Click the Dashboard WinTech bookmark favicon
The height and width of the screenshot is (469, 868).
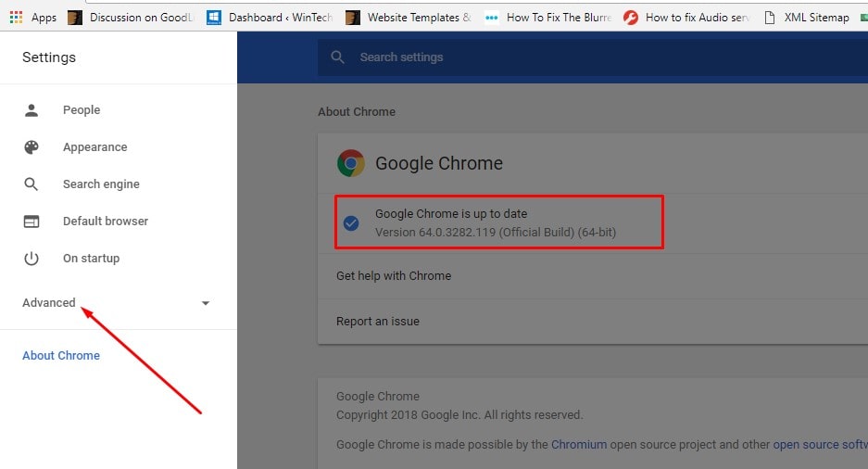click(214, 18)
